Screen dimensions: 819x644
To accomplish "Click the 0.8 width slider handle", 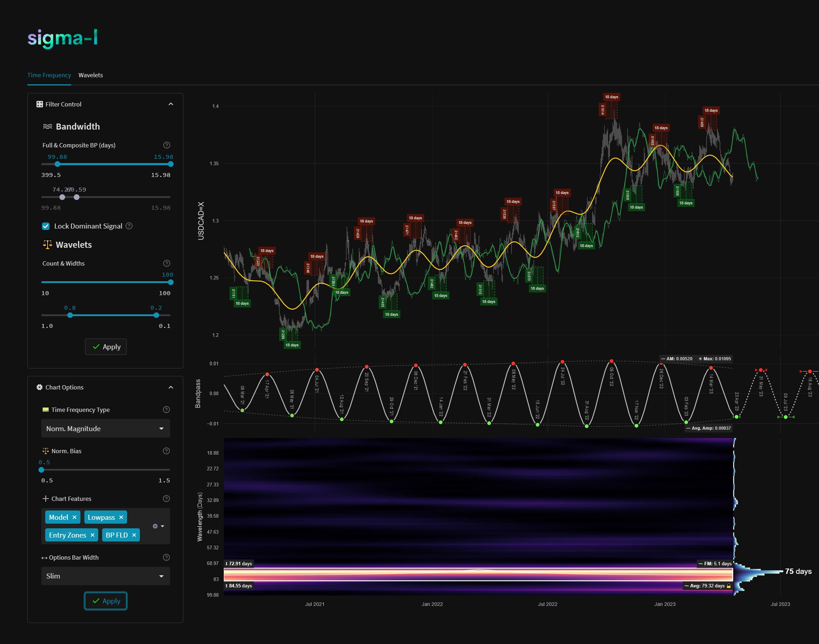I will click(x=70, y=315).
